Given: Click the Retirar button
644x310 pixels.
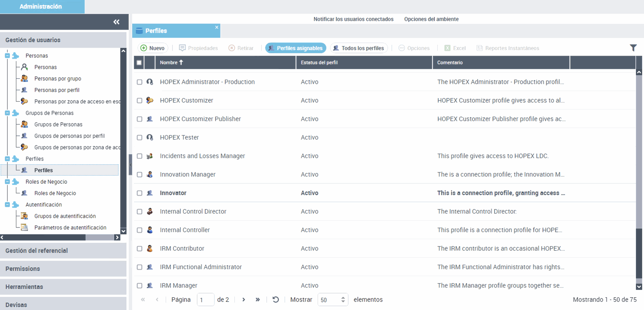Looking at the screenshot, I should click(241, 48).
